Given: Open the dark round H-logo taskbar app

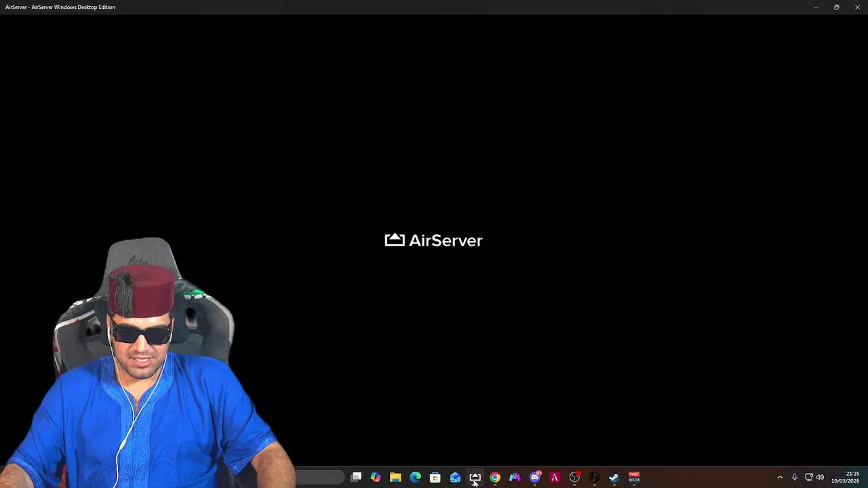Looking at the screenshot, I should 594,477.
